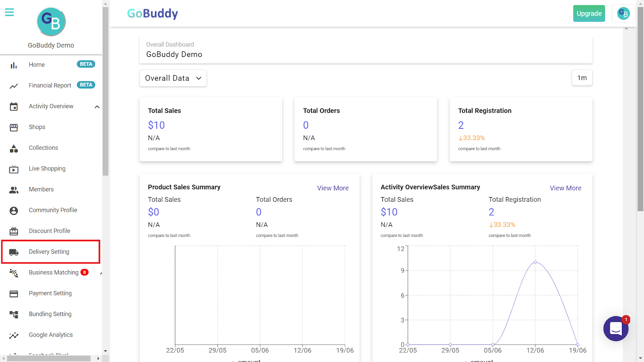
Task: Open the profile avatar at top right
Action: coord(623,14)
